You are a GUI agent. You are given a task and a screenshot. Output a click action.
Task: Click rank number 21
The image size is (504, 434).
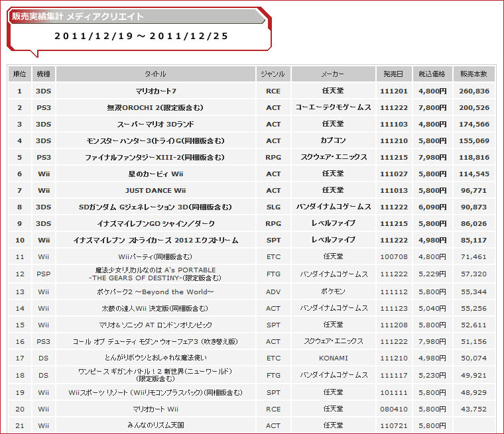20,425
